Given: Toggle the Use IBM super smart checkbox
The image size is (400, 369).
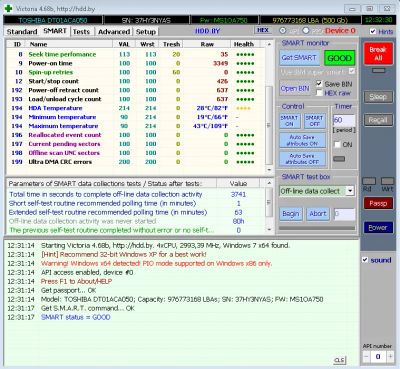Looking at the screenshot, I should pos(352,71).
